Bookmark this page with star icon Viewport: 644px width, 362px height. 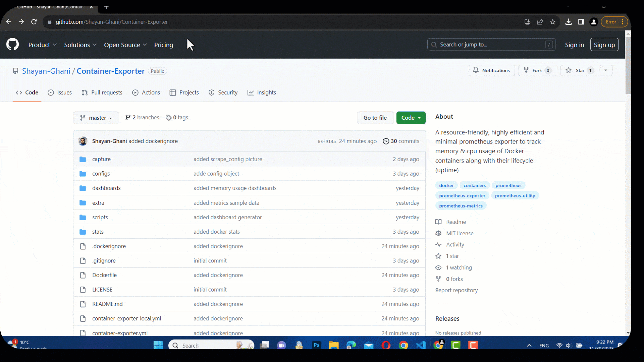pyautogui.click(x=553, y=22)
